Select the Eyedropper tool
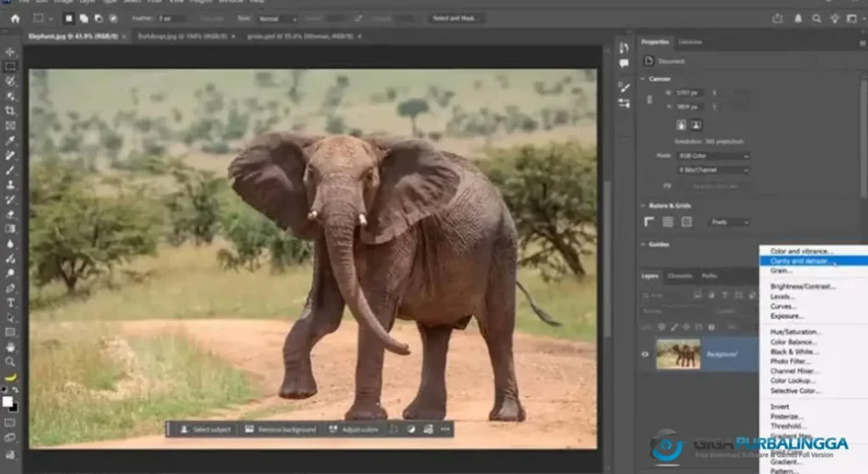Image resolution: width=868 pixels, height=474 pixels. [10, 141]
